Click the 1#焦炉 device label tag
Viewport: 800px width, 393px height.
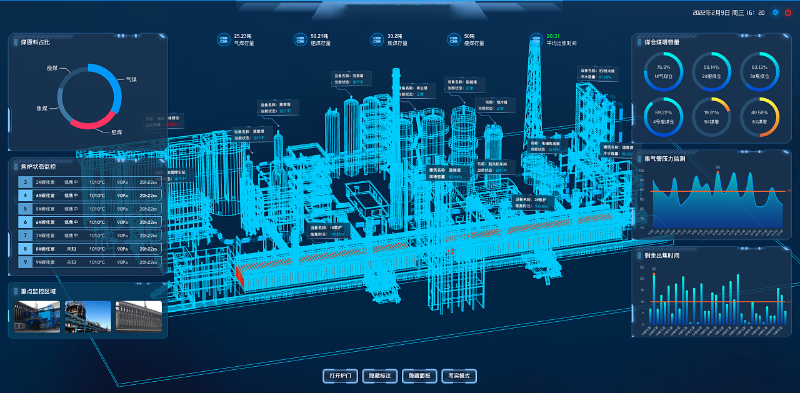click(x=328, y=231)
